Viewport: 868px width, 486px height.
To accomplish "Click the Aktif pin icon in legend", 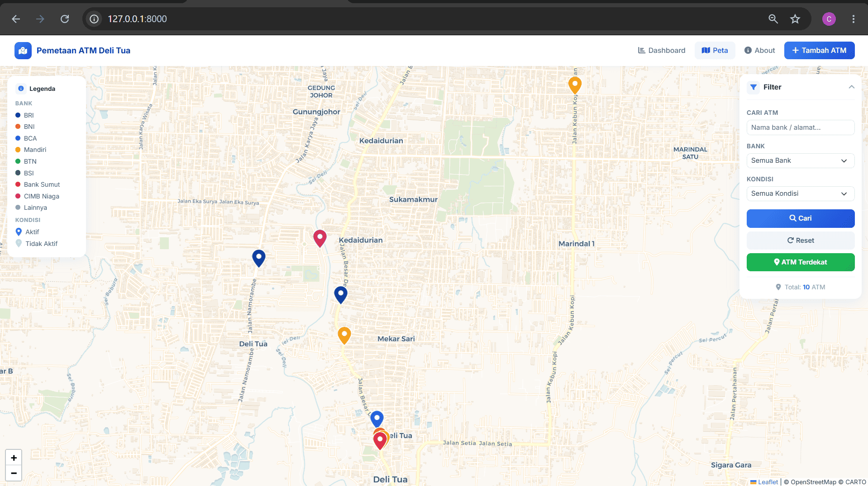I will pyautogui.click(x=19, y=232).
